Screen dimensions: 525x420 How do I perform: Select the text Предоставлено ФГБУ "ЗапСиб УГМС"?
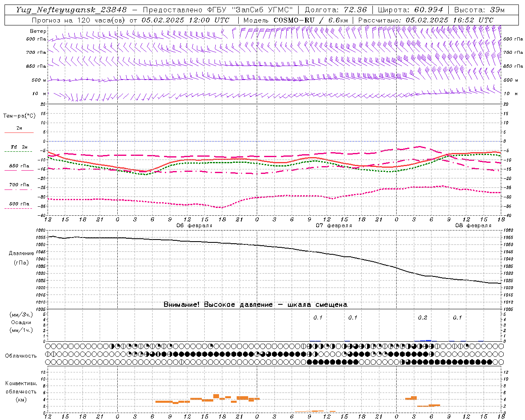[x=218, y=10]
